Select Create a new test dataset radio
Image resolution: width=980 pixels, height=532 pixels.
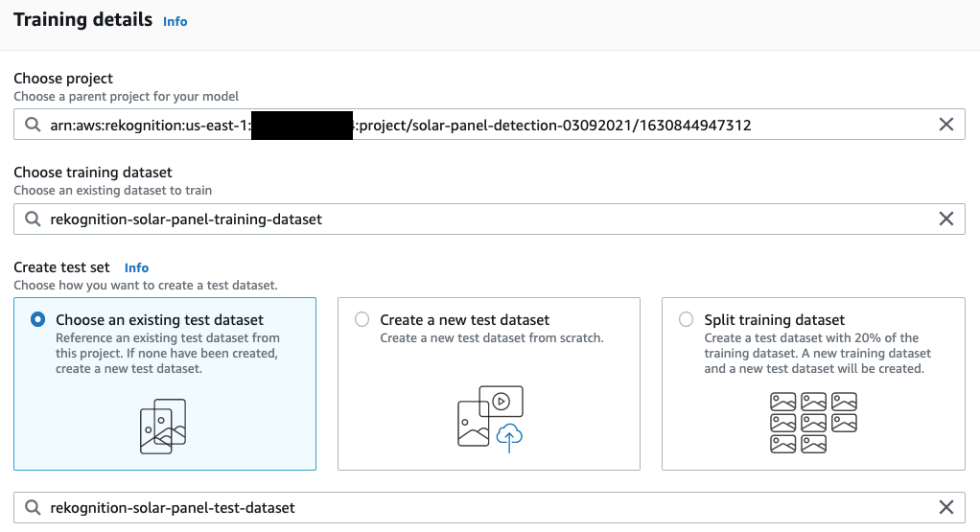(x=362, y=319)
